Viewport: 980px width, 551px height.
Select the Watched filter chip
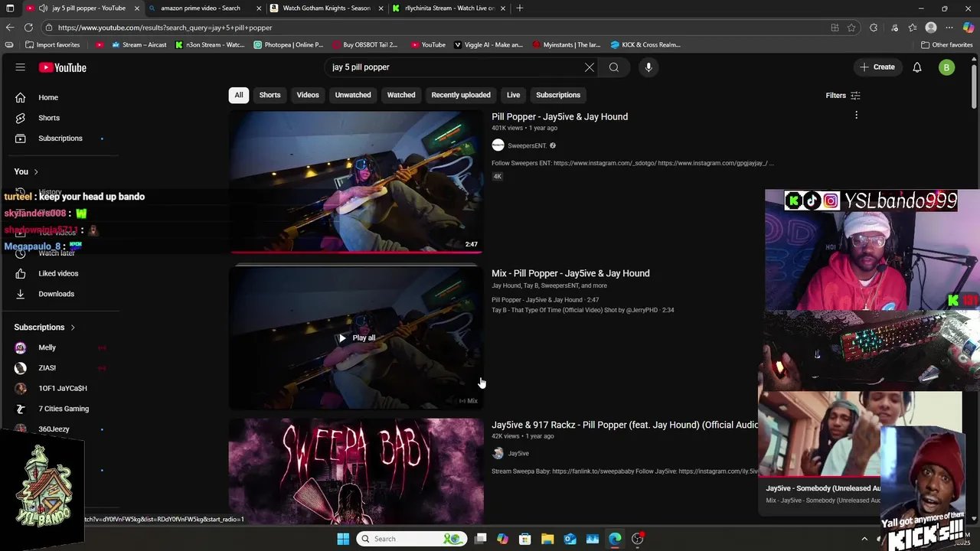tap(401, 95)
